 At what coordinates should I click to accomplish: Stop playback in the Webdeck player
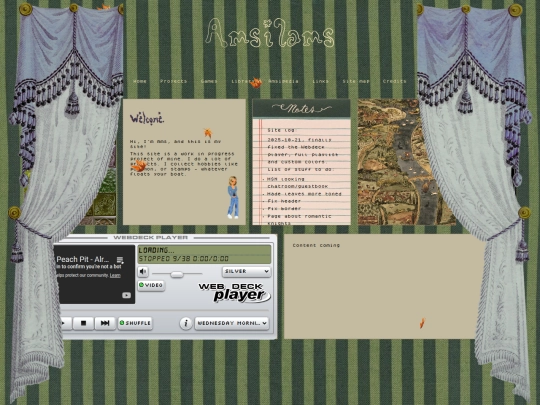(x=83, y=323)
